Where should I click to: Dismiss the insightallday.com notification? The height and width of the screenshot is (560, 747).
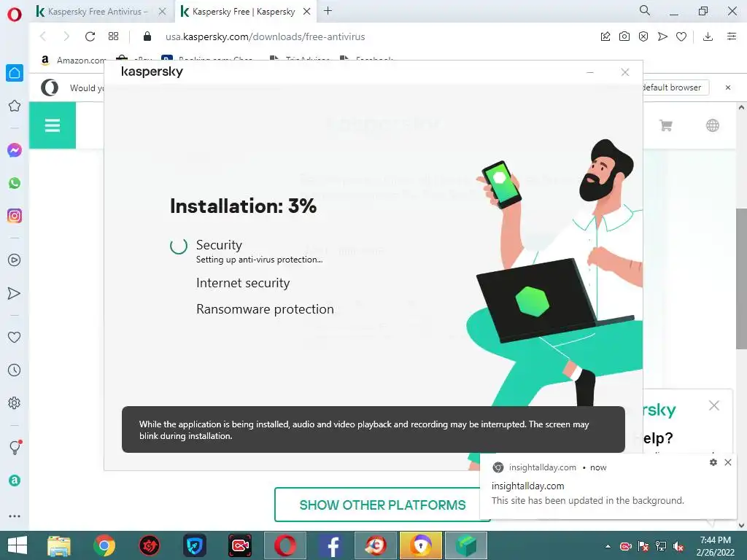[728, 462]
